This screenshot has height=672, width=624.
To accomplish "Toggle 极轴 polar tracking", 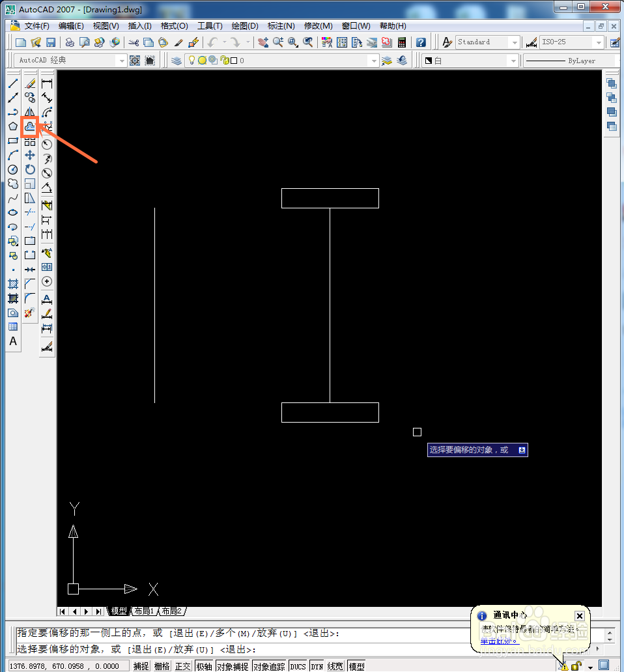I will [x=205, y=666].
